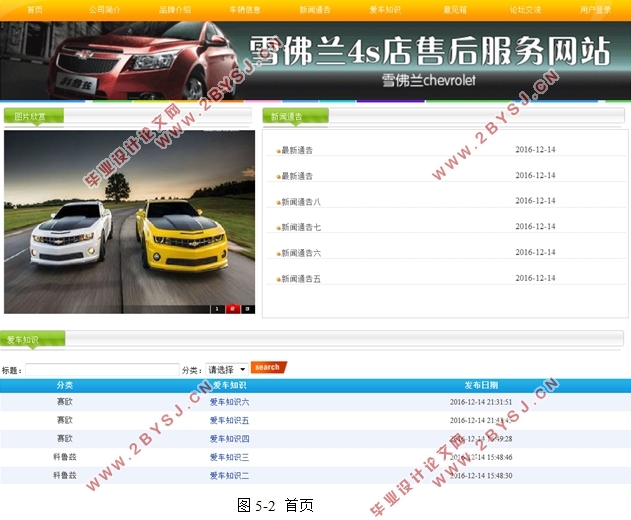Select 爱车知识 in the top menu
The width and height of the screenshot is (631, 520).
click(x=385, y=10)
